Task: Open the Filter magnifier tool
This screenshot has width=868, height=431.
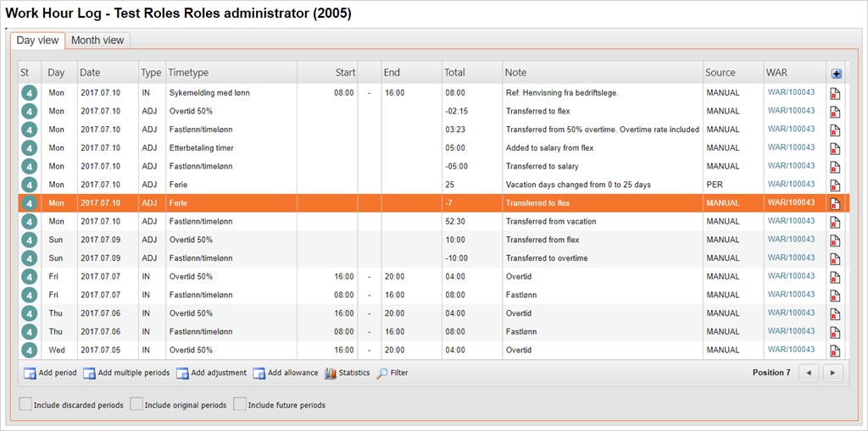Action: (382, 373)
